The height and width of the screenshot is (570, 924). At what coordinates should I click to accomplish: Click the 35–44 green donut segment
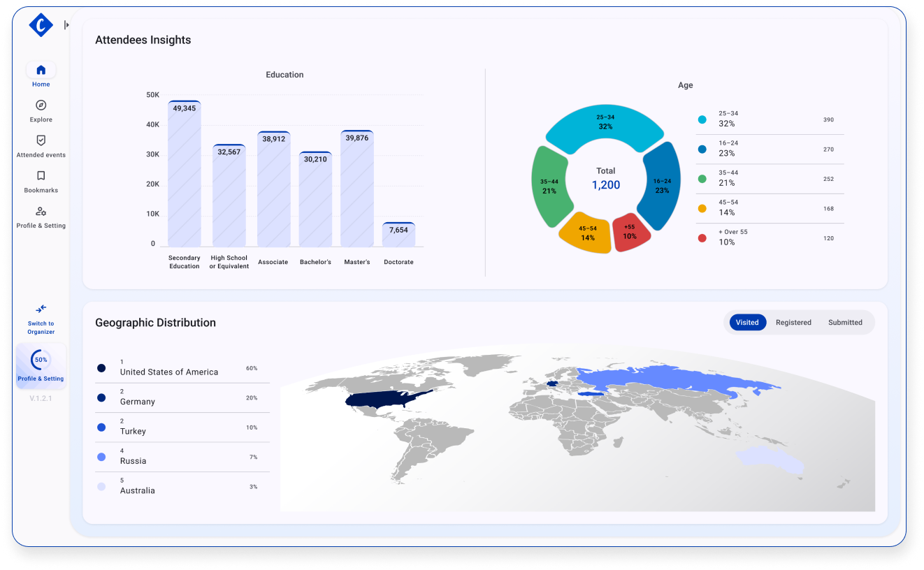click(x=550, y=187)
